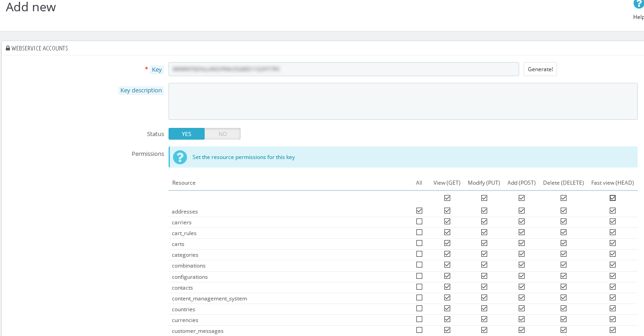Image resolution: width=644 pixels, height=336 pixels.
Task: Focus the Key description text area
Action: pos(402,101)
